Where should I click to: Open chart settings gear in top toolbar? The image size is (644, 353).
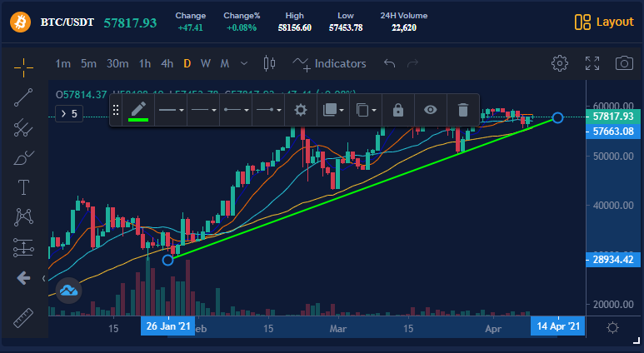point(559,63)
